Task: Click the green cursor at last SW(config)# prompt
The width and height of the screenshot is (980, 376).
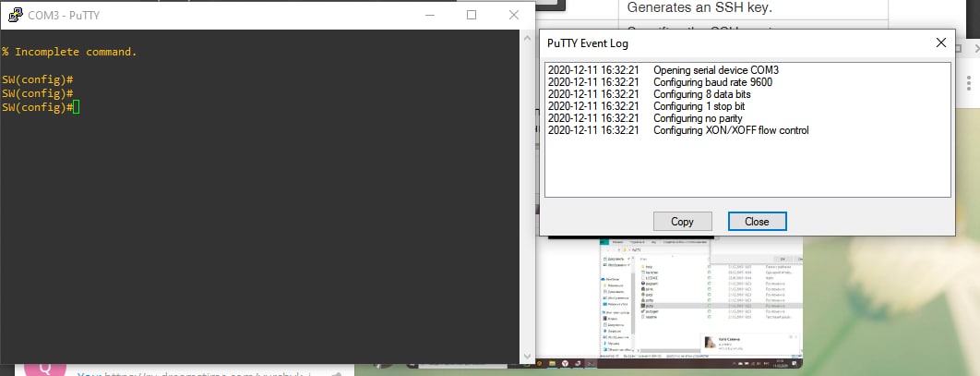Action: pyautogui.click(x=77, y=107)
